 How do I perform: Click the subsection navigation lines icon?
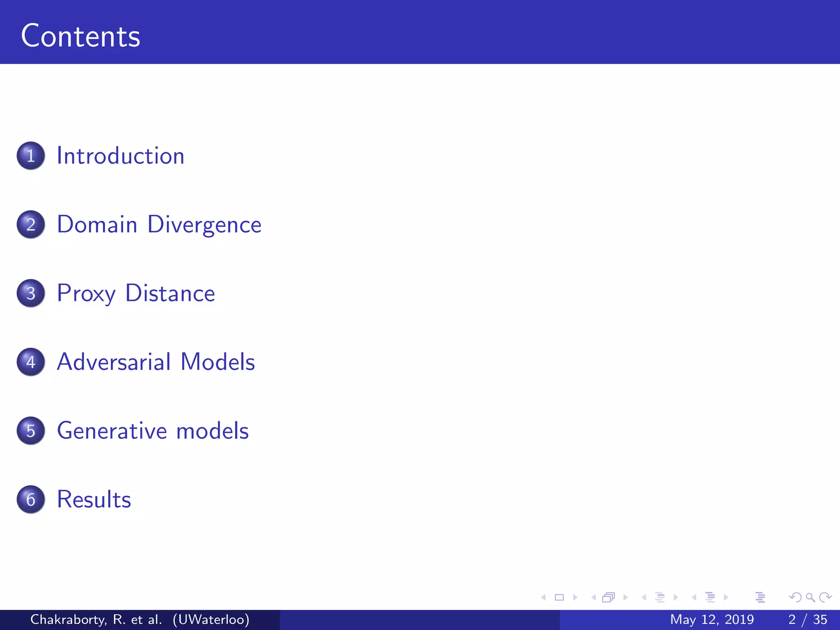coord(660,598)
